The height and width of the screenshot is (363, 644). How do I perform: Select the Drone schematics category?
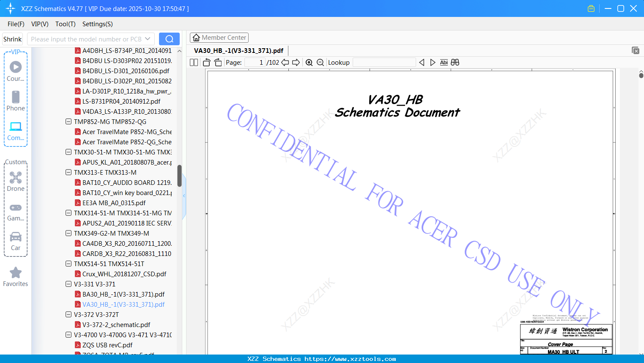click(x=16, y=182)
